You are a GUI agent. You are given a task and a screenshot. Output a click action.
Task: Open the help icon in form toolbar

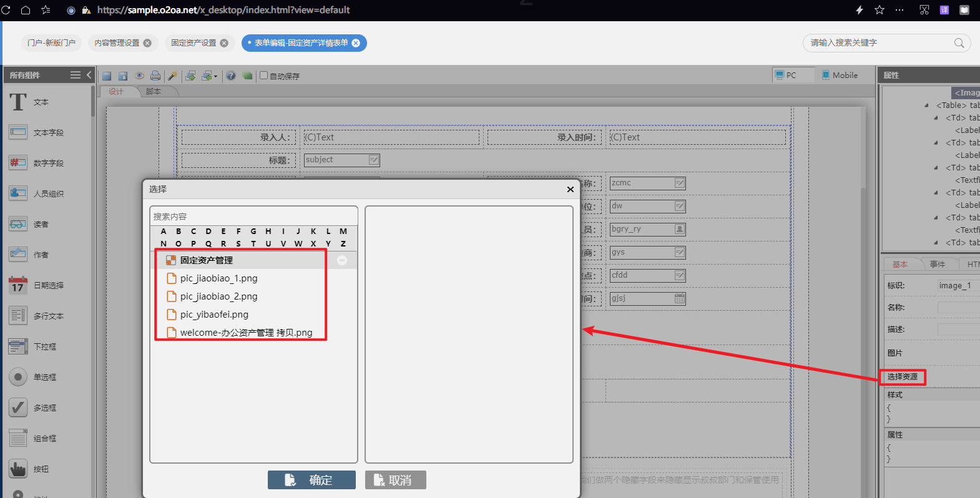(x=231, y=76)
